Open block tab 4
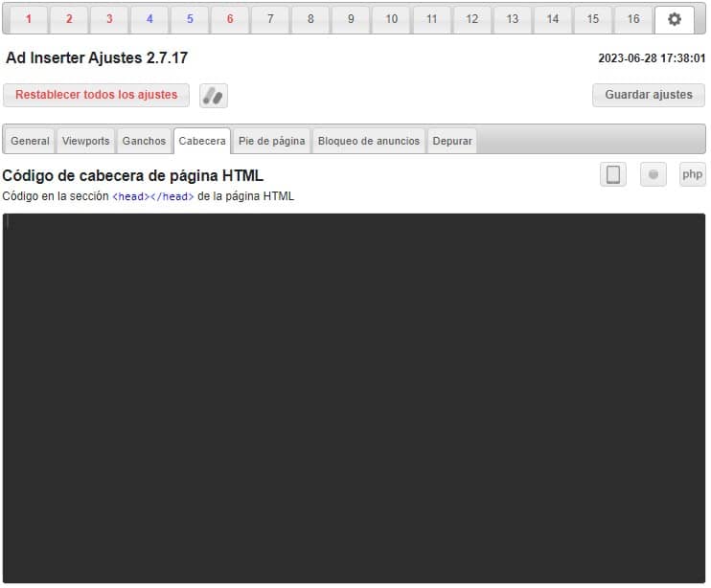The height and width of the screenshot is (588, 711). tap(149, 19)
